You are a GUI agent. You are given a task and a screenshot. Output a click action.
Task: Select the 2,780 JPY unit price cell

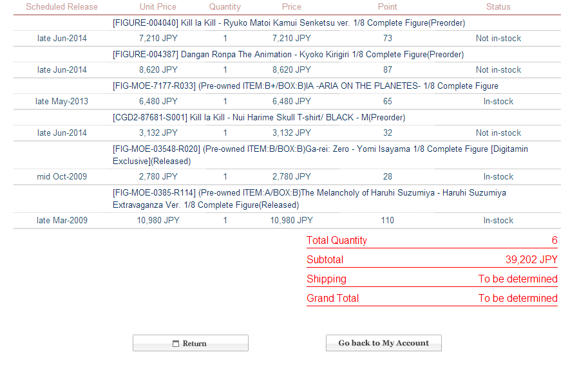(x=158, y=176)
